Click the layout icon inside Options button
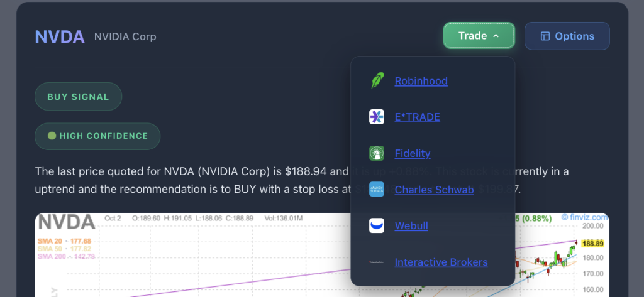The width and height of the screenshot is (644, 297). 545,36
